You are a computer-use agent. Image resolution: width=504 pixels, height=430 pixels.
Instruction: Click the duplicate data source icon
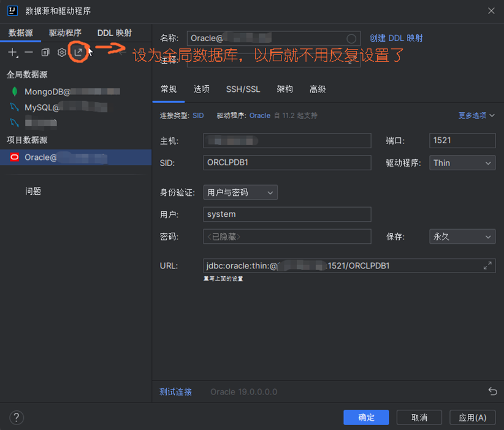[x=45, y=53]
